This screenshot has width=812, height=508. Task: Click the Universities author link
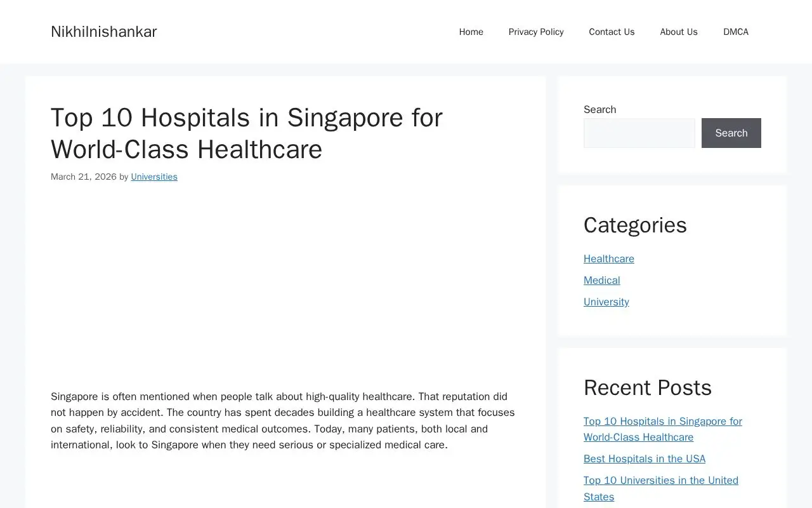154,177
